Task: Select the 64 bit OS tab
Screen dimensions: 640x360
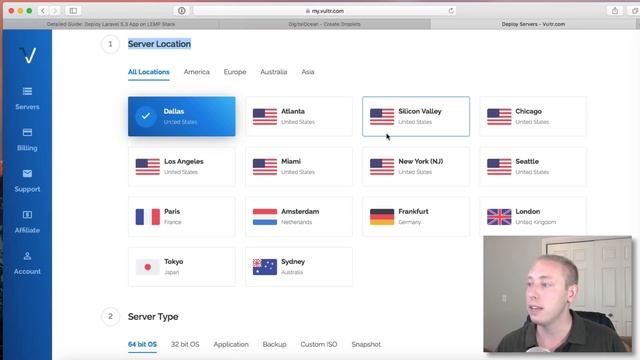Action: tap(142, 344)
